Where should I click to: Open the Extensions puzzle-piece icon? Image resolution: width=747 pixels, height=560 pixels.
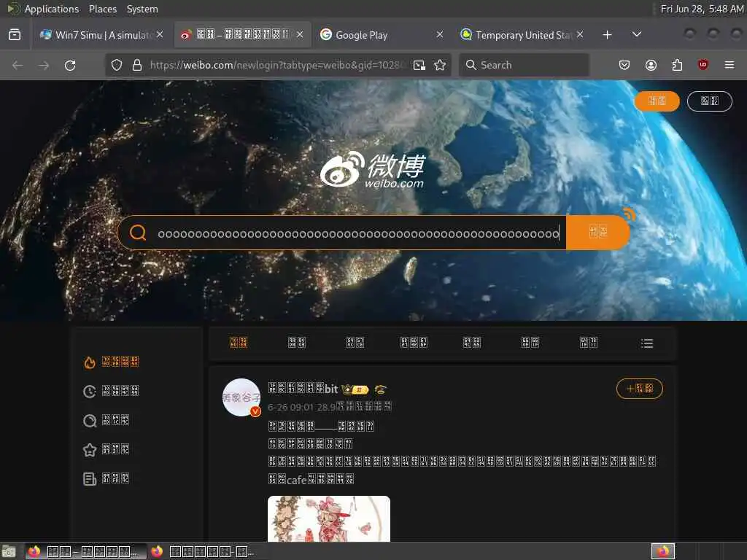677,65
